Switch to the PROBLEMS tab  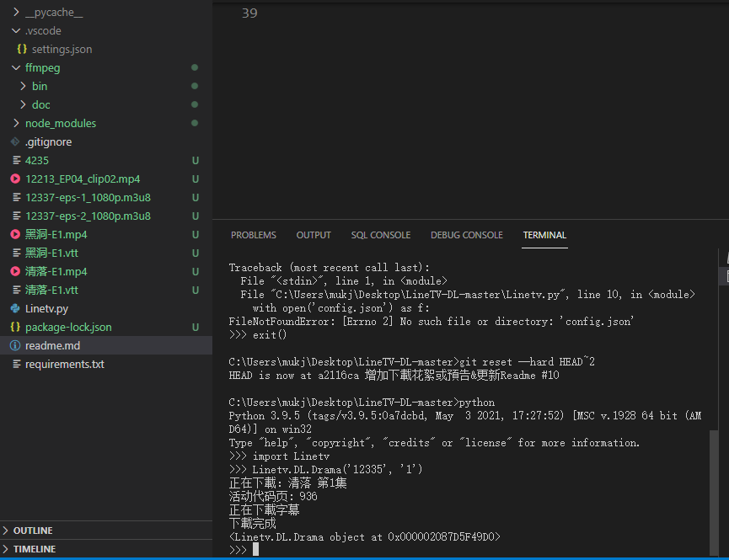(254, 235)
